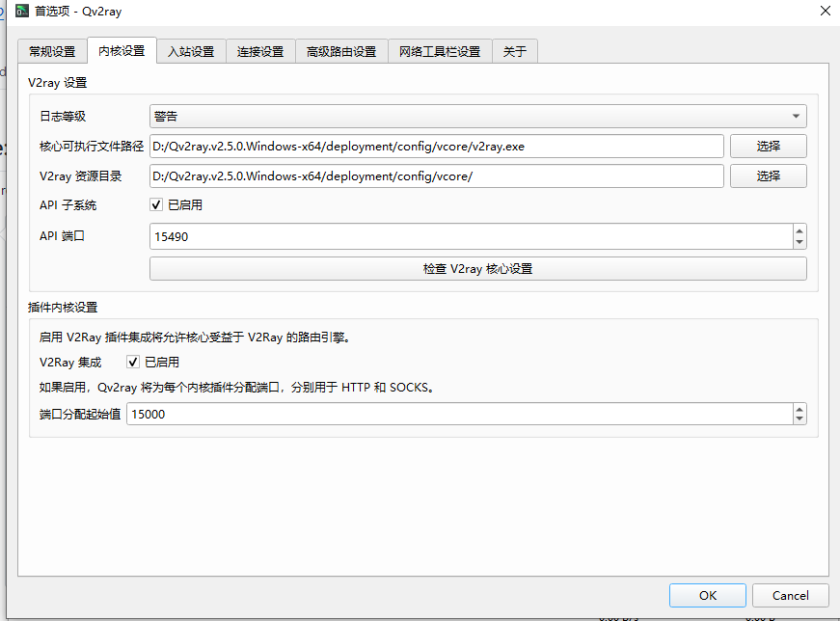
Task: Click 选择 beside the 核心可执行文件路径 field
Action: click(x=768, y=146)
